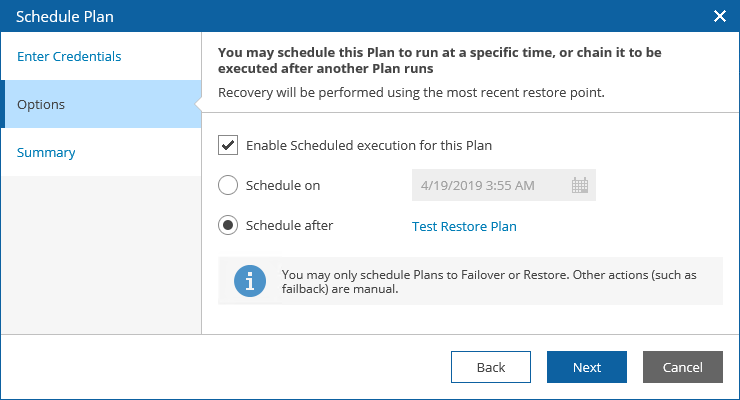Click the schedule date and time field
740x400 pixels.
490,185
